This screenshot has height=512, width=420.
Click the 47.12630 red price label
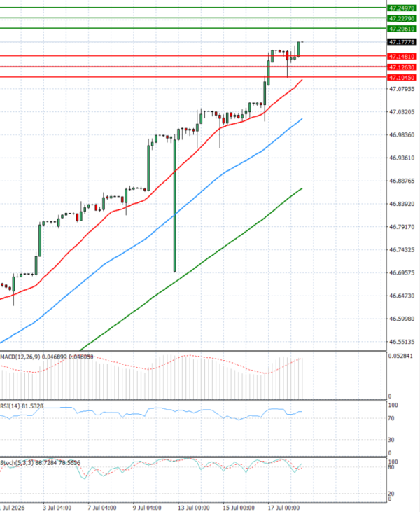(402, 67)
